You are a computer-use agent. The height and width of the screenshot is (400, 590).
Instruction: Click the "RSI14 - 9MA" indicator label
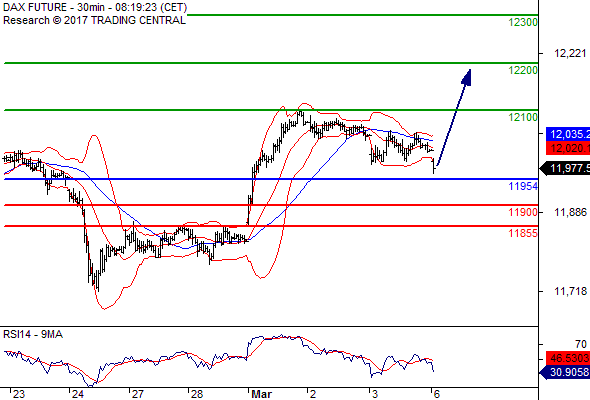click(33, 334)
